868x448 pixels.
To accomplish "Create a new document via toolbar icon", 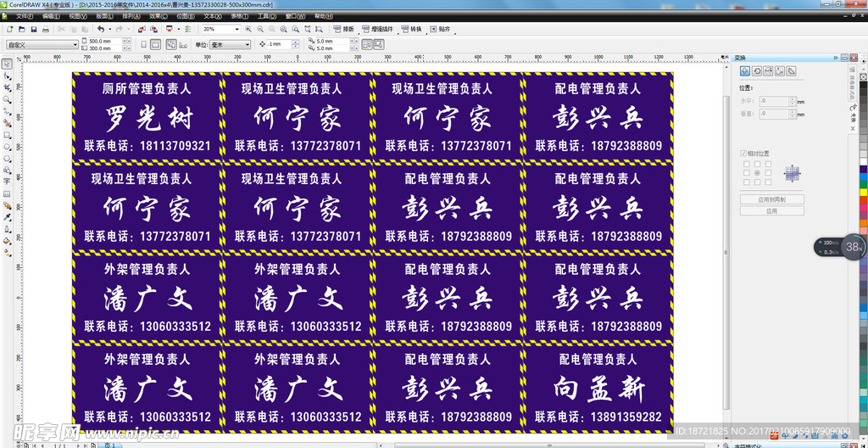I will point(9,29).
